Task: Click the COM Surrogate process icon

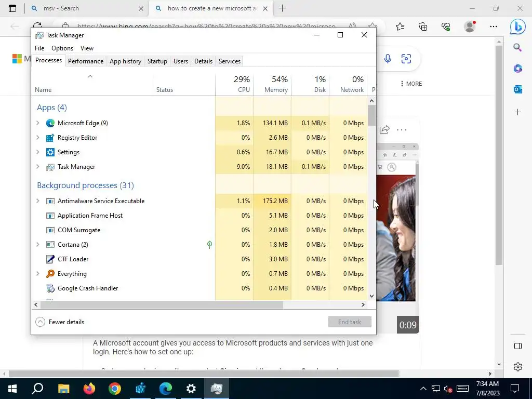Action: 50,230
